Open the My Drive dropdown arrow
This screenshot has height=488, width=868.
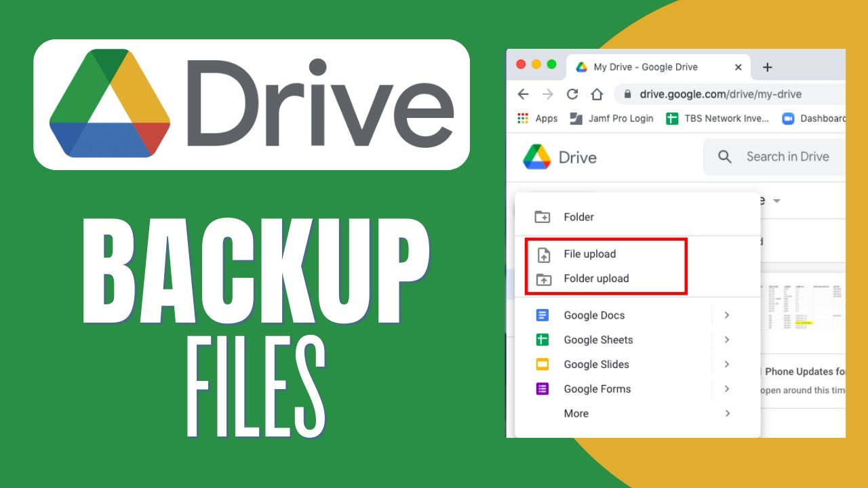click(776, 201)
